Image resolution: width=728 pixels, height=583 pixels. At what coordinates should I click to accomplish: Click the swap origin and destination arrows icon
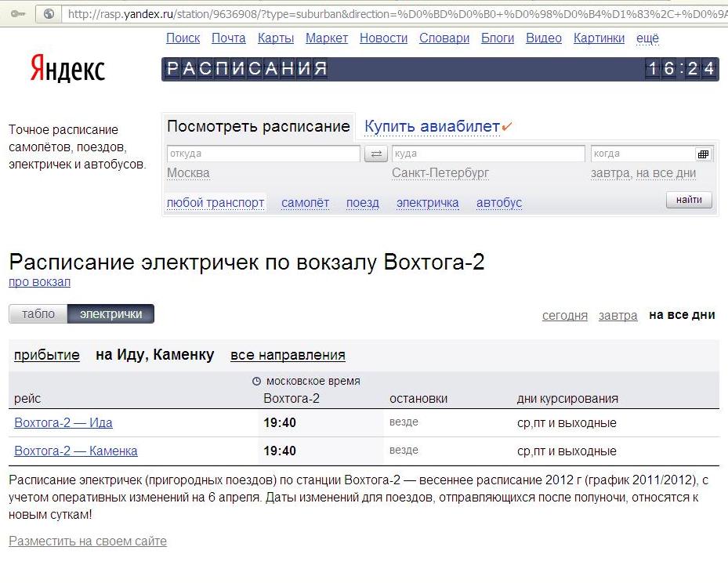(x=376, y=154)
